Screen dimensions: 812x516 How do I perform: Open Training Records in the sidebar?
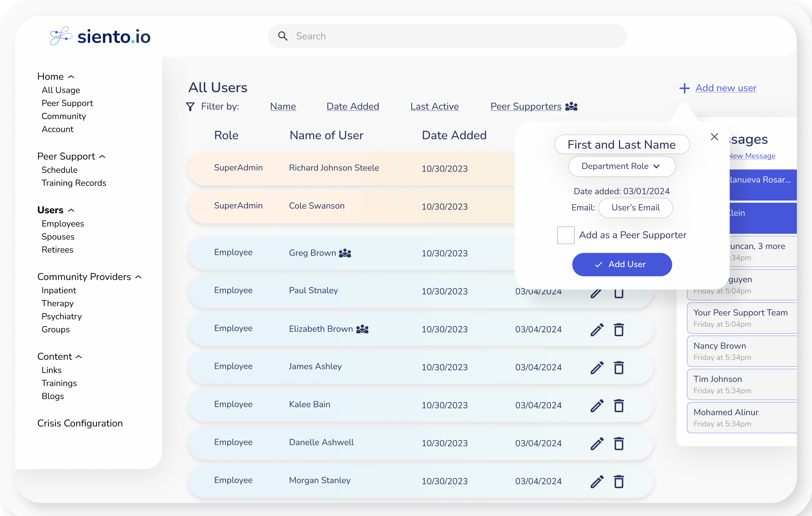coord(74,183)
